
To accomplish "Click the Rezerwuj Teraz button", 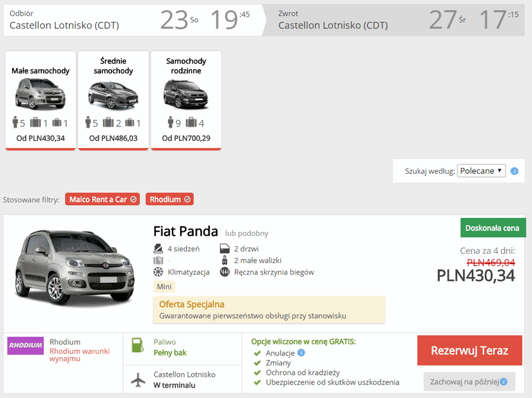I will (x=469, y=351).
